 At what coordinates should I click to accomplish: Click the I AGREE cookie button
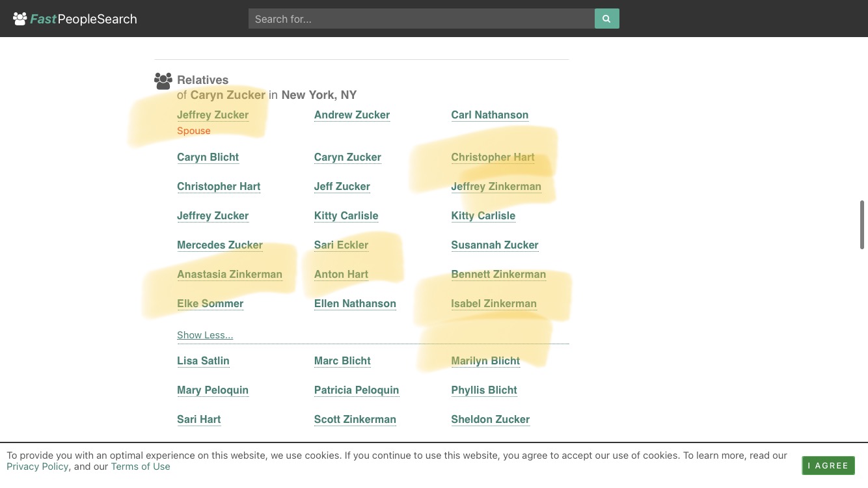click(x=828, y=466)
